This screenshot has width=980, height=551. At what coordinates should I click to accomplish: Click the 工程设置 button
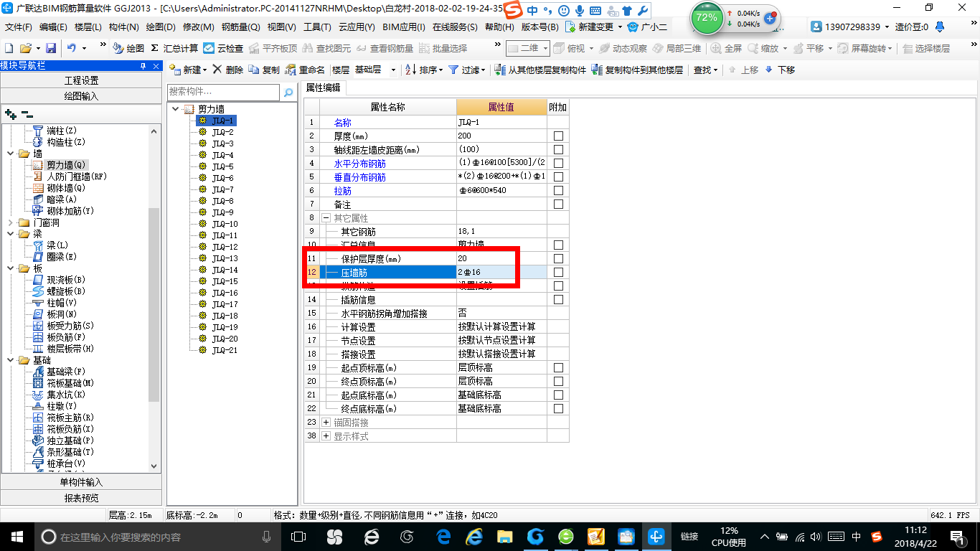(81, 80)
